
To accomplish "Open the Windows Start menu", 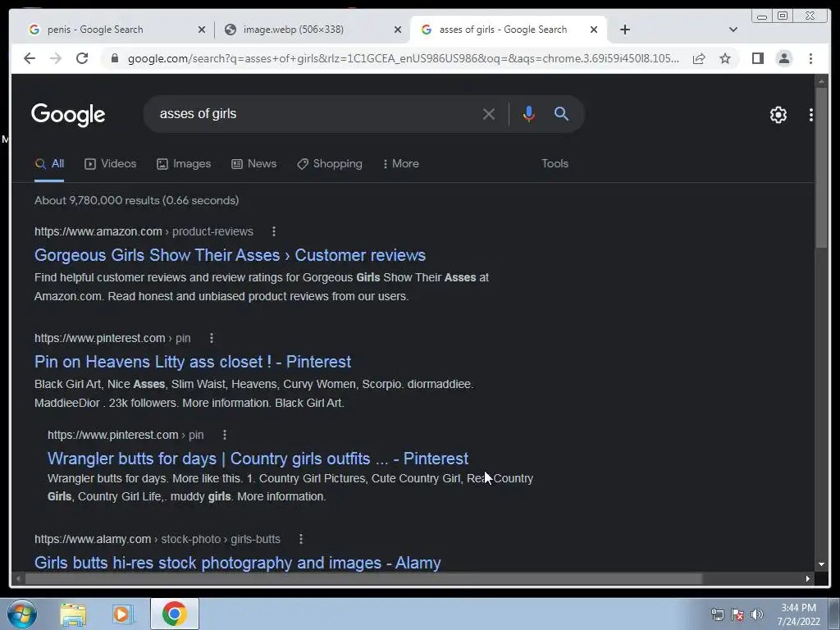I will click(x=22, y=614).
